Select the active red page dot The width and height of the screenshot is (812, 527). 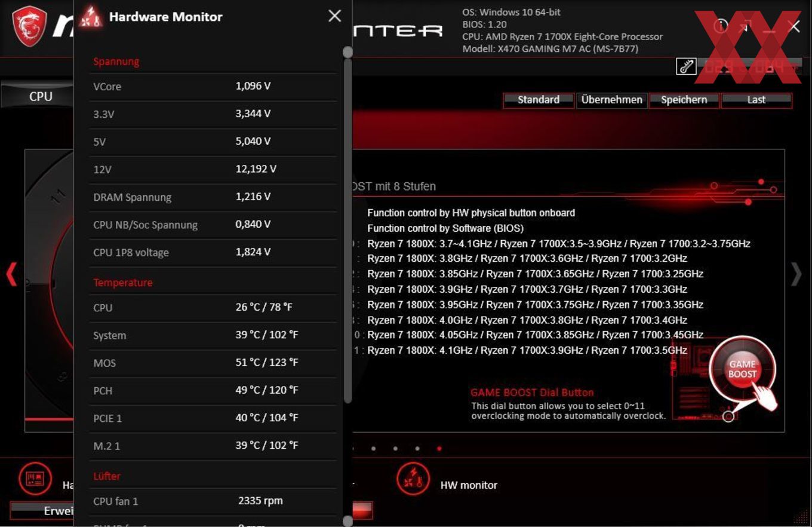[439, 448]
